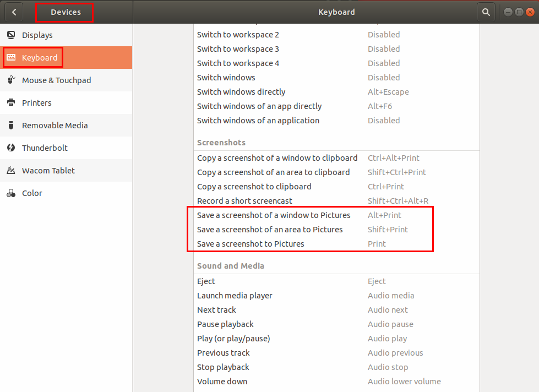Click the Audio media shortcut value

391,296
